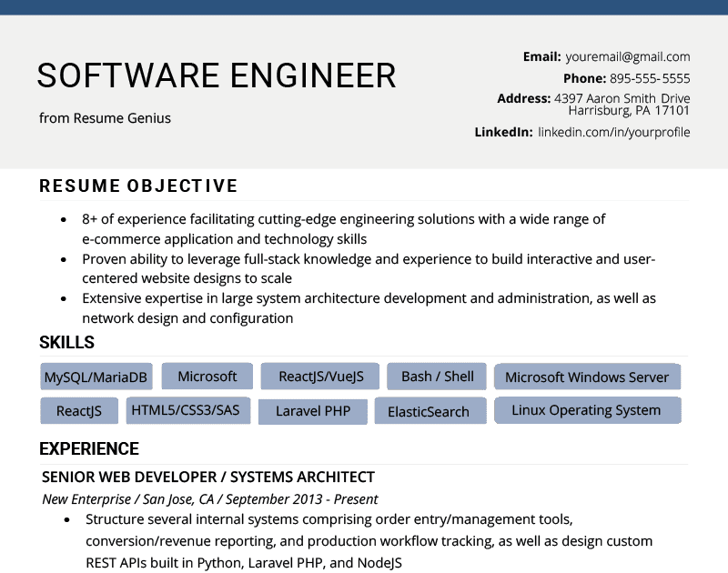Click the SOFTWARE ENGINEER title

click(x=217, y=76)
